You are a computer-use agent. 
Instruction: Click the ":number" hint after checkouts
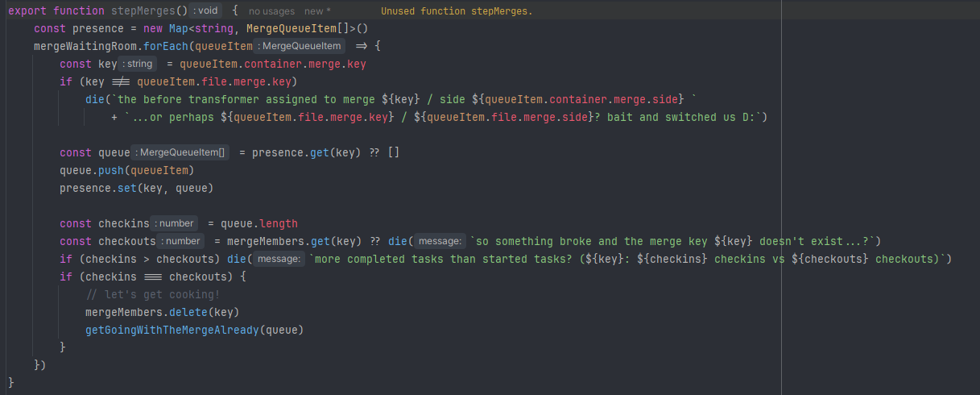tap(181, 241)
